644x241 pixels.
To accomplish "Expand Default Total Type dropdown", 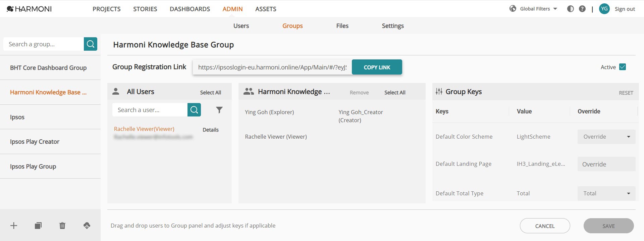I will coord(606,193).
